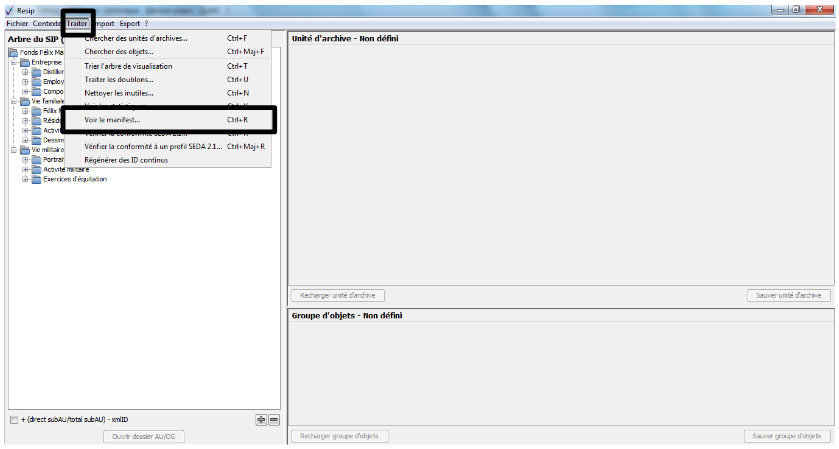
Task: Click the Entreprise folder icon
Action: [25, 62]
